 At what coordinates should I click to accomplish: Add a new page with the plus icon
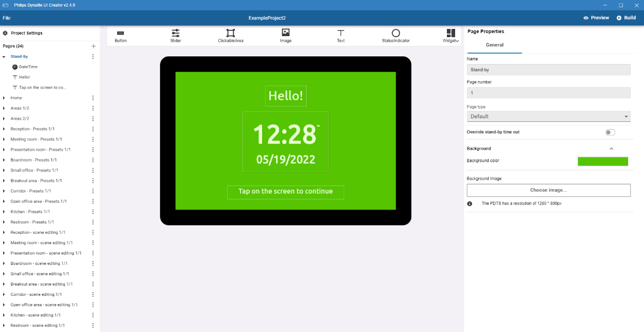tap(93, 46)
